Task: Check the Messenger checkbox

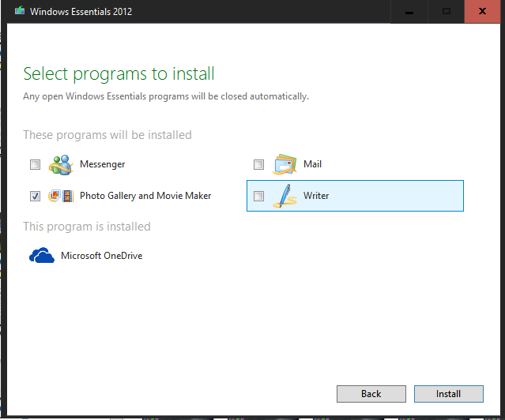Action: [35, 164]
